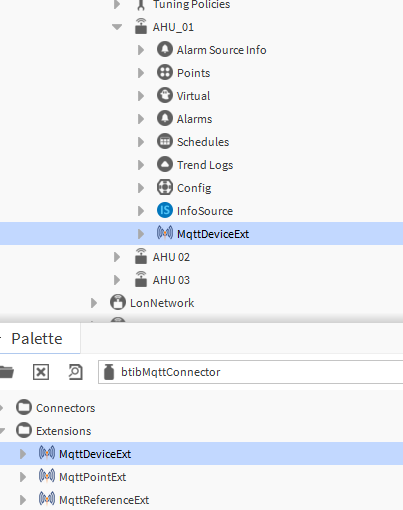Expand MqttDeviceExt under AHU_01
The width and height of the screenshot is (403, 510).
click(141, 234)
